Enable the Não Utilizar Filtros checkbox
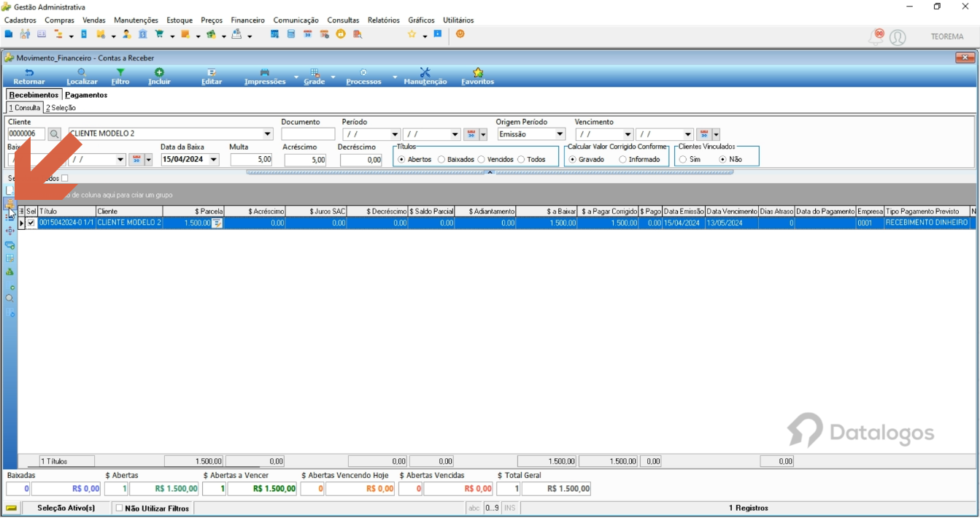The width and height of the screenshot is (980, 518). click(x=120, y=509)
